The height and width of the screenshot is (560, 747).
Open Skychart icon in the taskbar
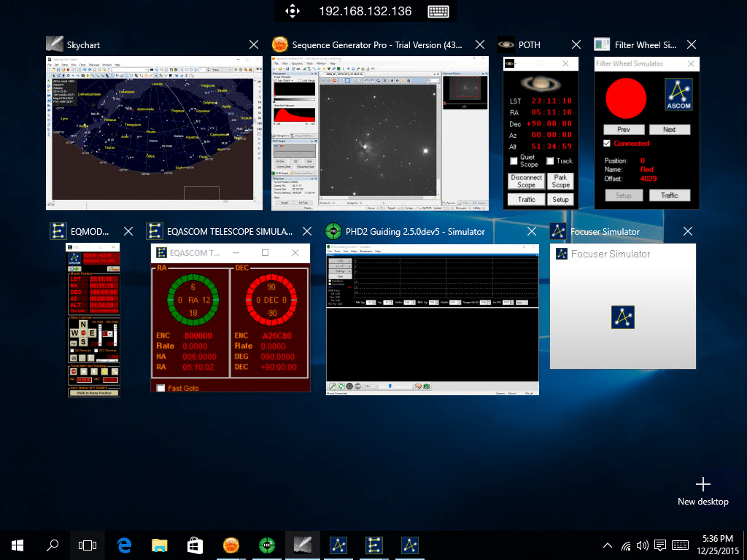[303, 545]
